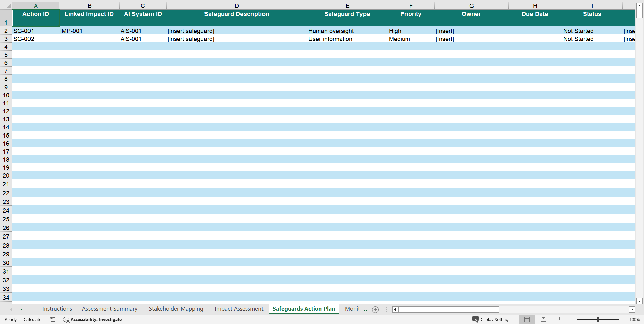
Task: Select AIS-001 in the SG-001 row
Action: click(143, 31)
